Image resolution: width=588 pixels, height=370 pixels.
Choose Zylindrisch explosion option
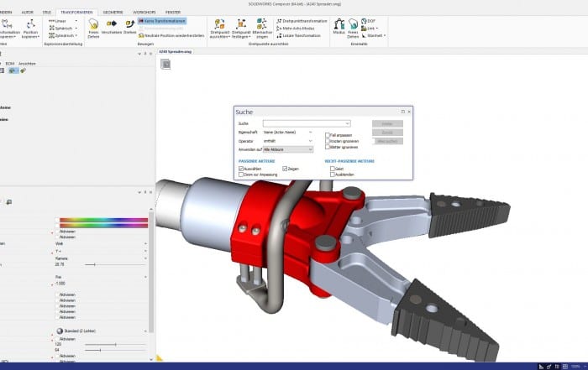pos(63,35)
